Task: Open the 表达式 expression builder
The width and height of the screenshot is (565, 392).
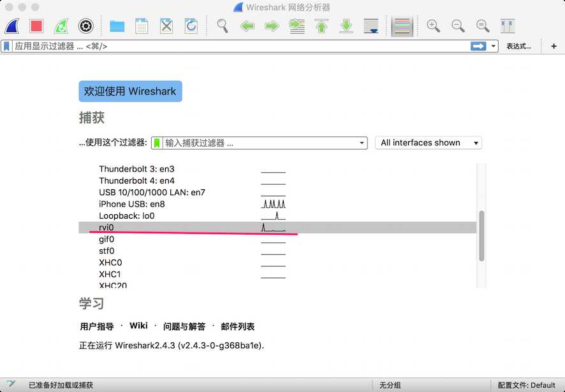Action: tap(518, 46)
